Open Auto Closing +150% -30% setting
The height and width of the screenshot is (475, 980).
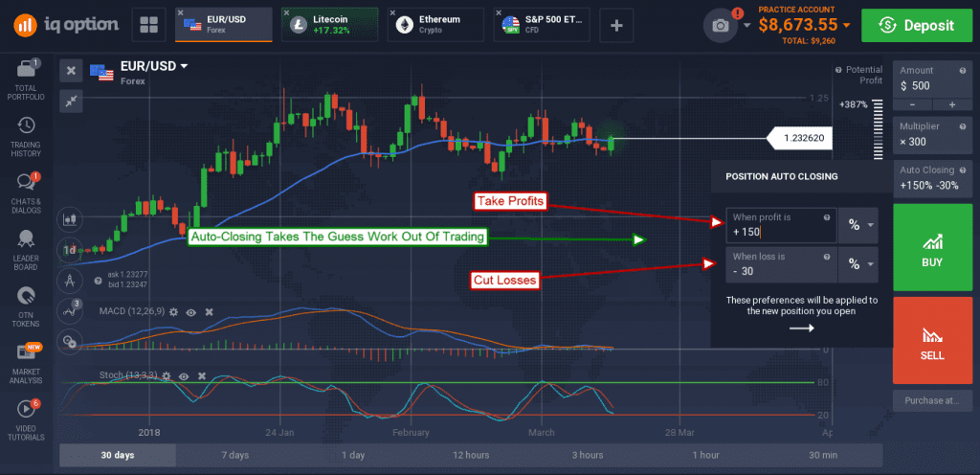pyautogui.click(x=932, y=178)
